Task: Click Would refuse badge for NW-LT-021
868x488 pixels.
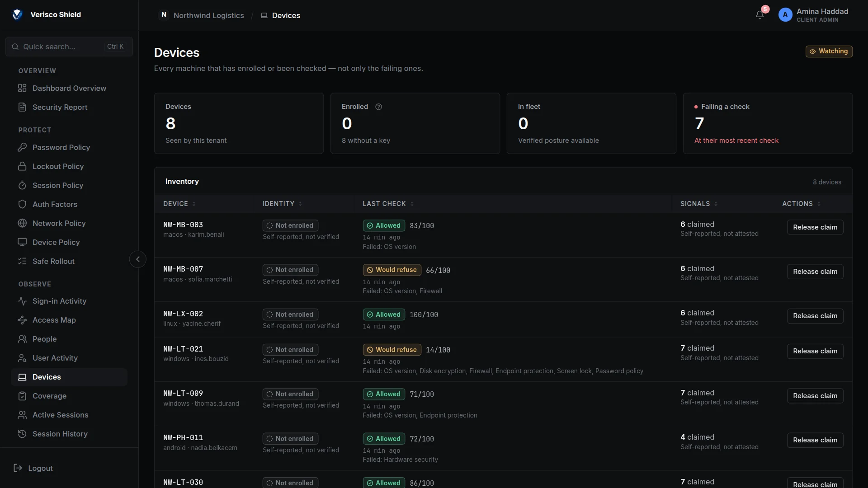Action: pos(392,350)
